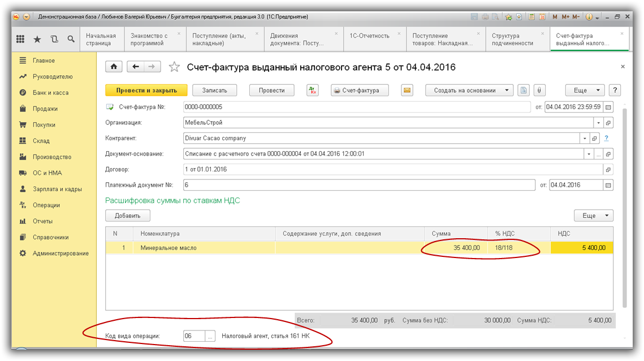
Task: Open search magnifier in top panel
Action: point(71,39)
